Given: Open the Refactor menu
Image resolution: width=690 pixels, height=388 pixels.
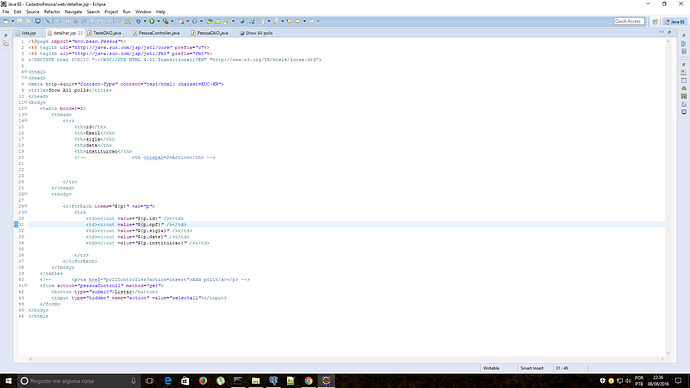Looking at the screenshot, I should click(52, 12).
